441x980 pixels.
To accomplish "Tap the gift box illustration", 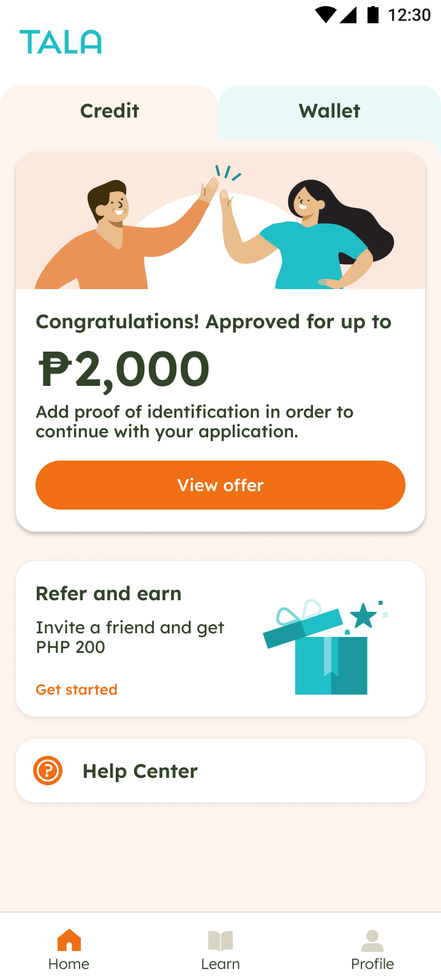I will pyautogui.click(x=325, y=647).
